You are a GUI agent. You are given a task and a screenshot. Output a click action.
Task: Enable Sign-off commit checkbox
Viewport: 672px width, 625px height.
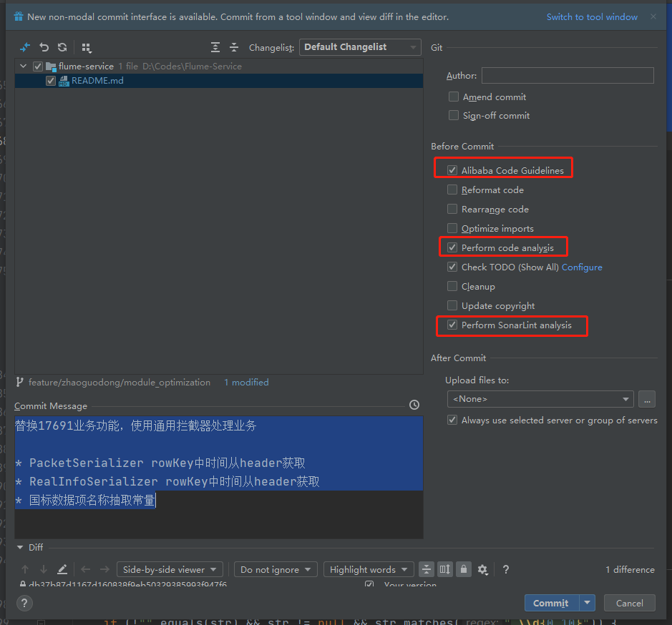click(x=454, y=116)
